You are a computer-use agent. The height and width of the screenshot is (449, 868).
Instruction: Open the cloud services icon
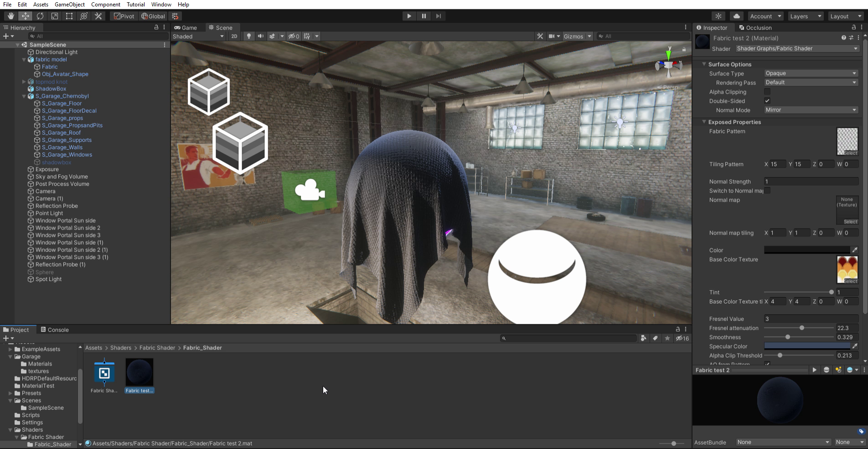[736, 16]
